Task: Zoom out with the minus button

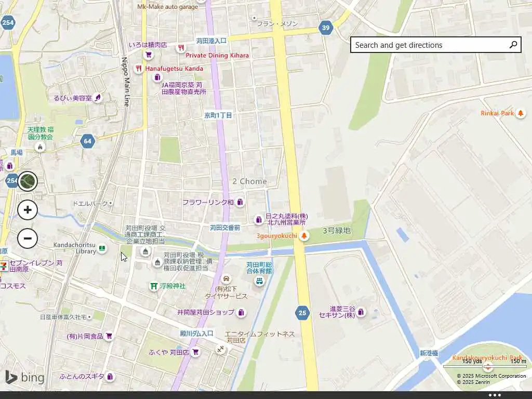Action: click(28, 238)
